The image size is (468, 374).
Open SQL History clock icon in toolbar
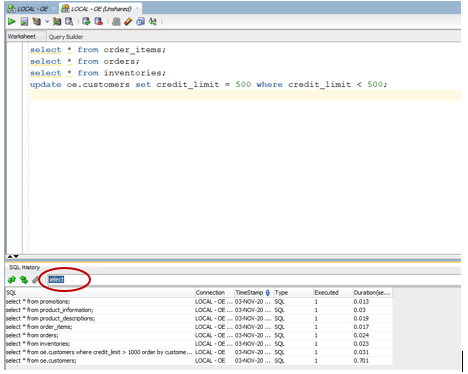140,22
